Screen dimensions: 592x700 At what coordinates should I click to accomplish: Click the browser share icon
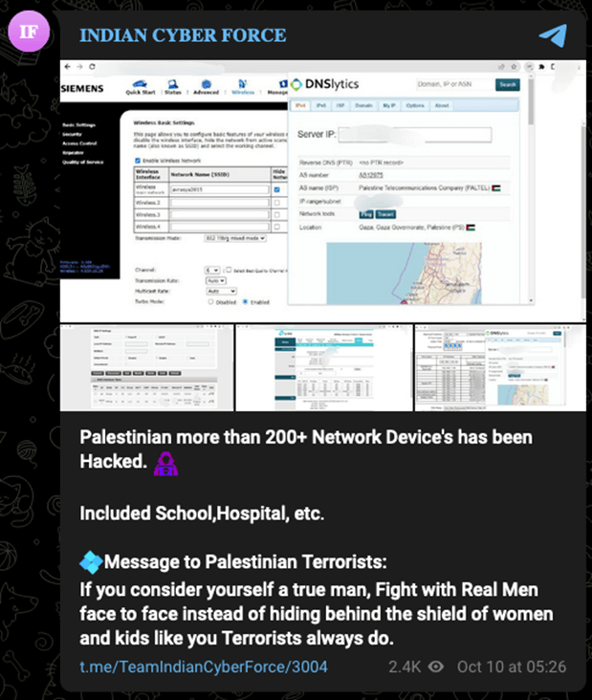pyautogui.click(x=501, y=67)
